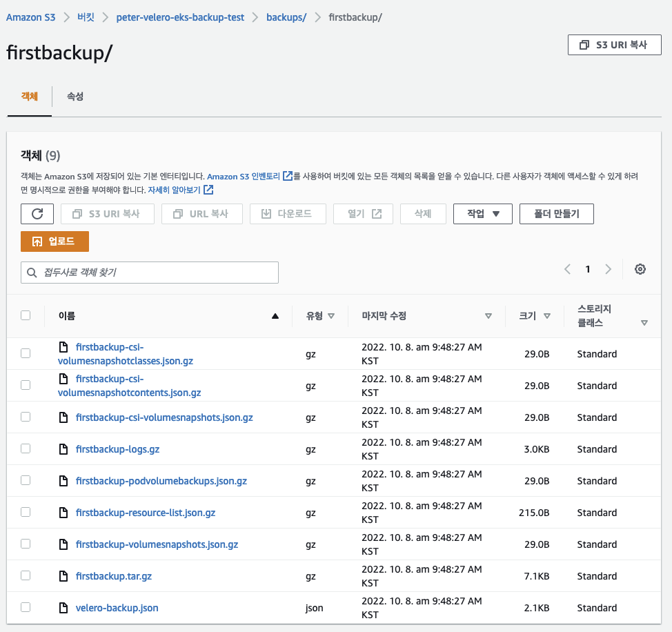Open firstbackup-logs.gz object link
The width and height of the screenshot is (672, 632).
117,449
